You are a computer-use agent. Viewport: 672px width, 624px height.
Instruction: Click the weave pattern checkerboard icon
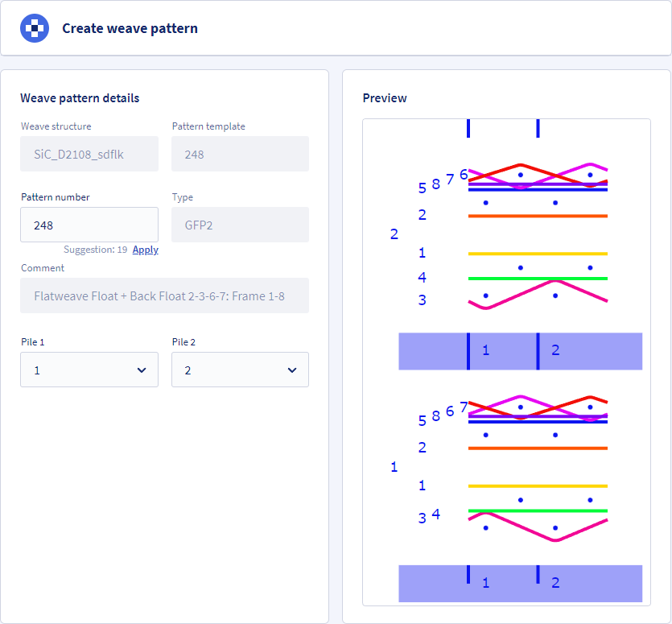[x=35, y=28]
